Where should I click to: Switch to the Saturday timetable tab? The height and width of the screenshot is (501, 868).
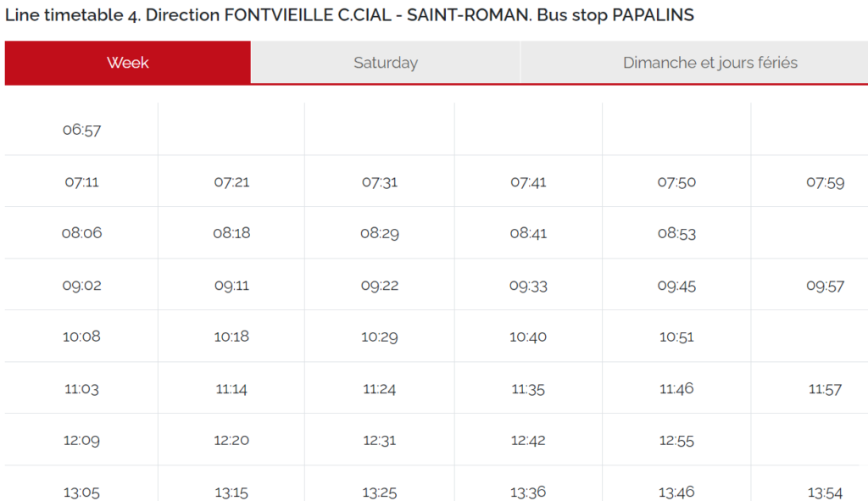[x=386, y=62]
